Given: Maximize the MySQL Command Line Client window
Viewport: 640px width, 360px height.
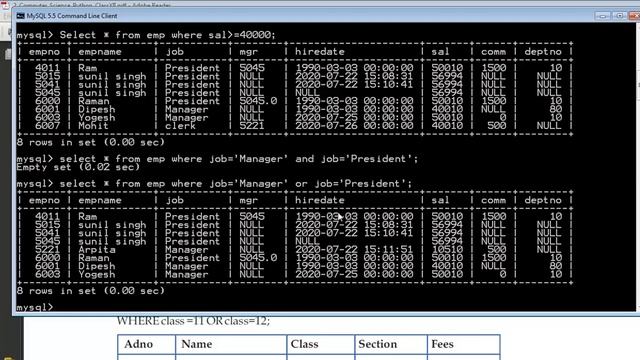Looking at the screenshot, I should click(619, 16).
